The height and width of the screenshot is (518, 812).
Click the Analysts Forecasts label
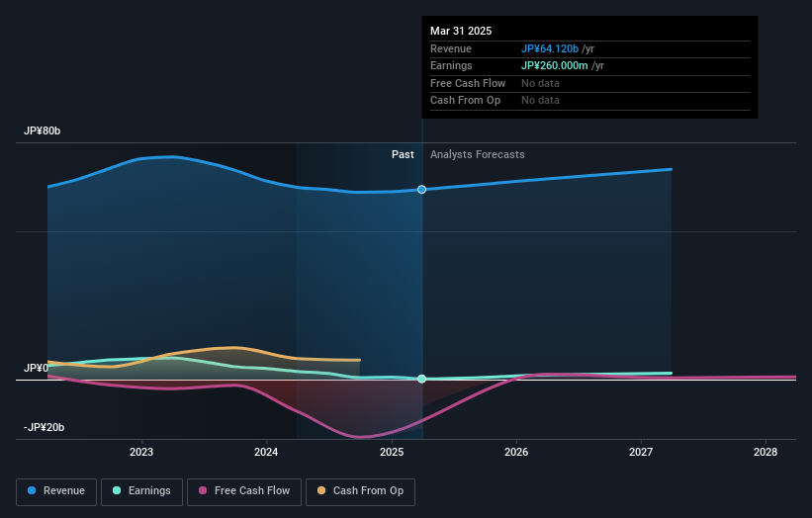(x=478, y=155)
